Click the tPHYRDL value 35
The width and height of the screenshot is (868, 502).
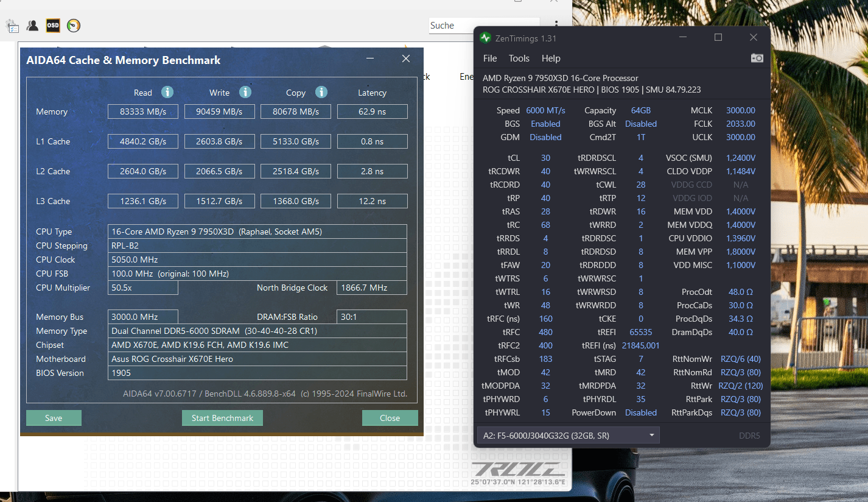tap(641, 399)
